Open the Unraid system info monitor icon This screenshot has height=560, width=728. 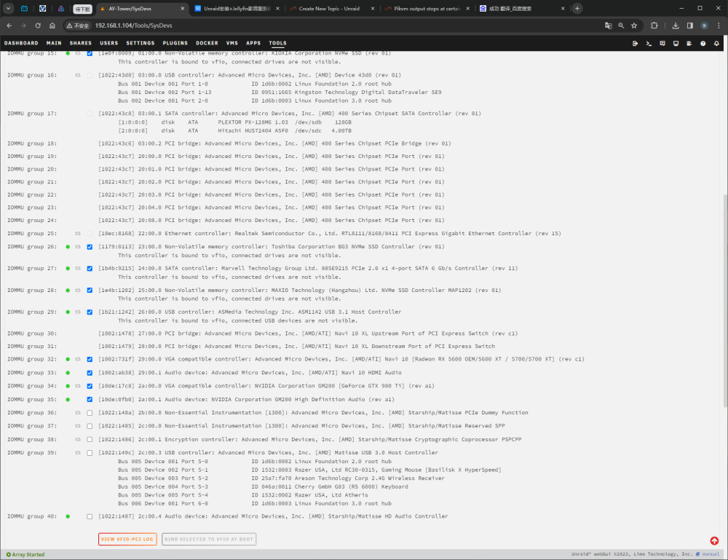point(676,43)
